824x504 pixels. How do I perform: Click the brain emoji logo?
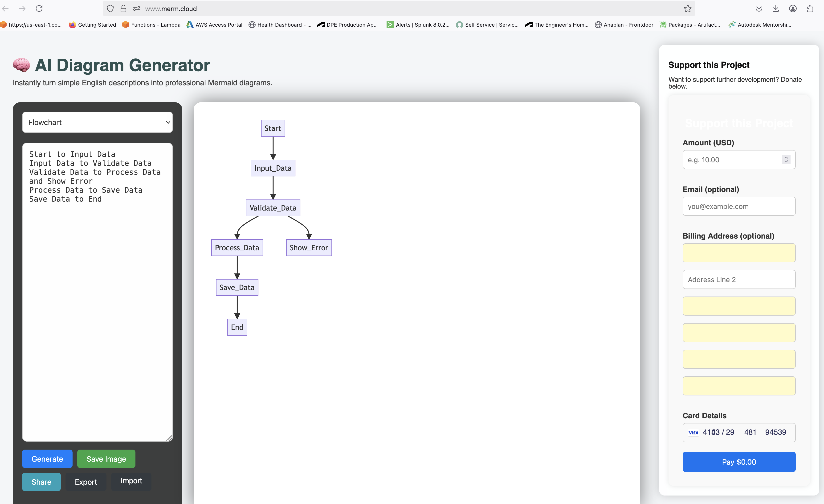(x=21, y=65)
